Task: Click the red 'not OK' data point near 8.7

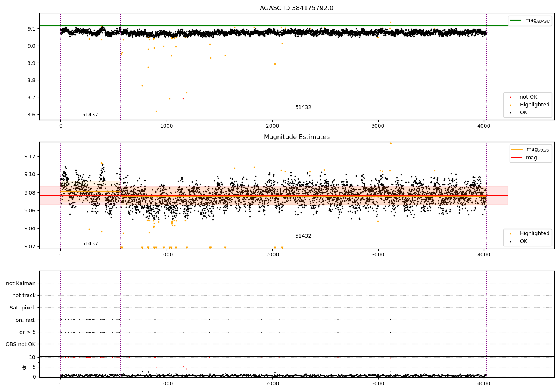Action: pyautogui.click(x=183, y=99)
